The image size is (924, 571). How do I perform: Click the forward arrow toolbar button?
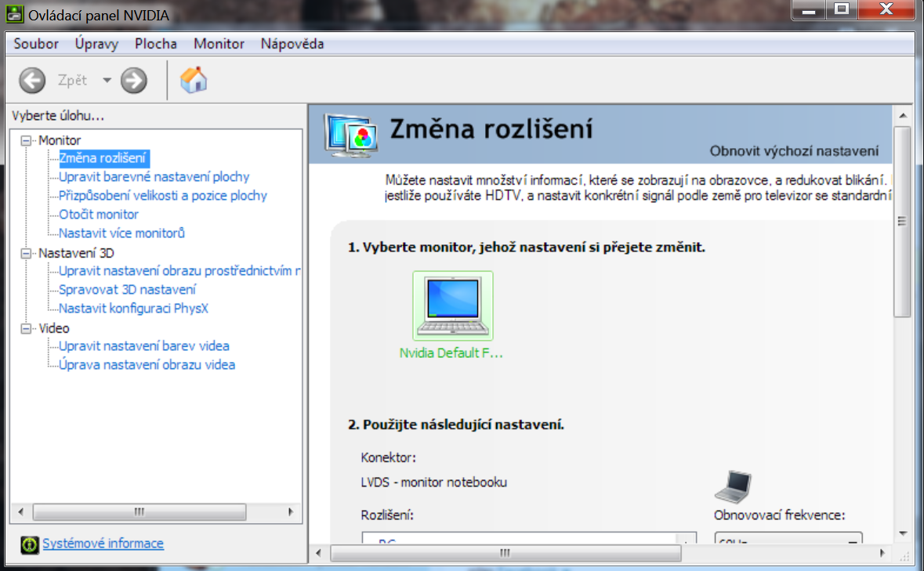click(x=134, y=80)
